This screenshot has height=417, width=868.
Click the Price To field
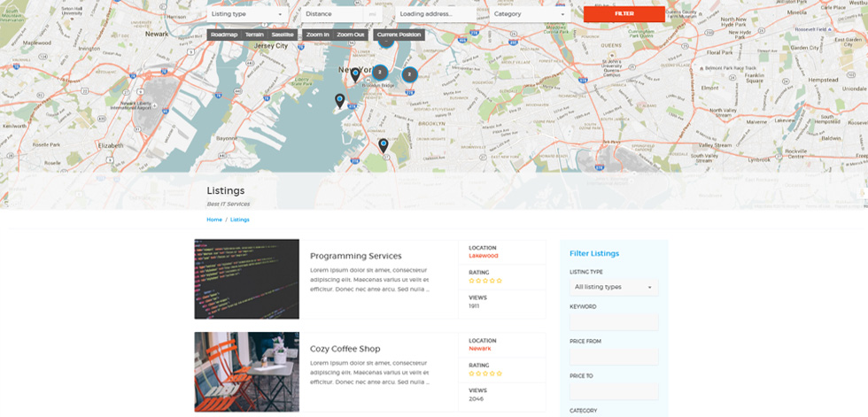pos(614,391)
